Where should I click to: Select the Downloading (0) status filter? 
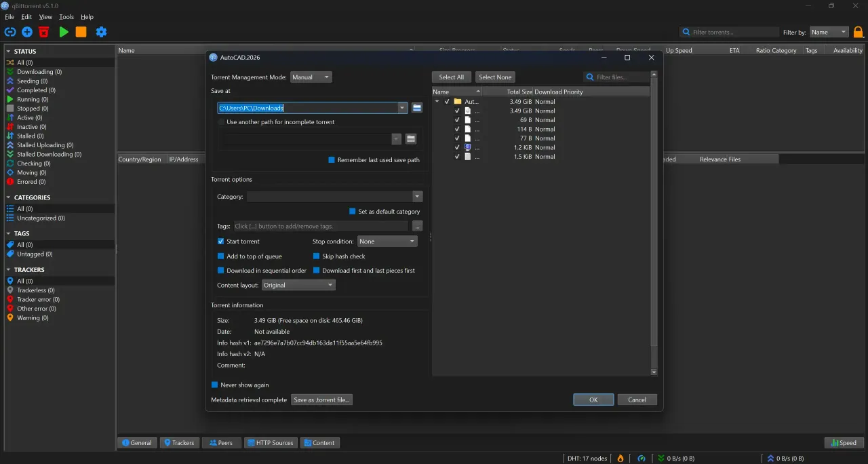tap(39, 72)
